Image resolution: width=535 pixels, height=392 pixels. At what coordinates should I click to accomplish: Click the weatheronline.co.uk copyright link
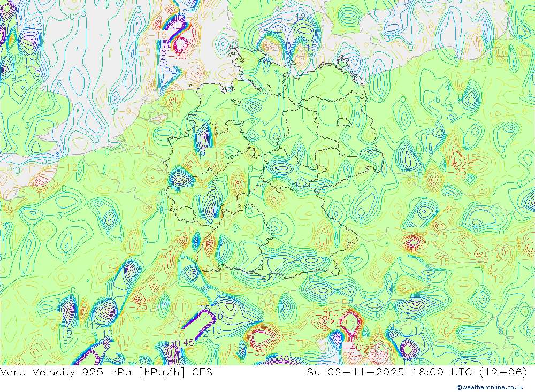[x=490, y=387]
